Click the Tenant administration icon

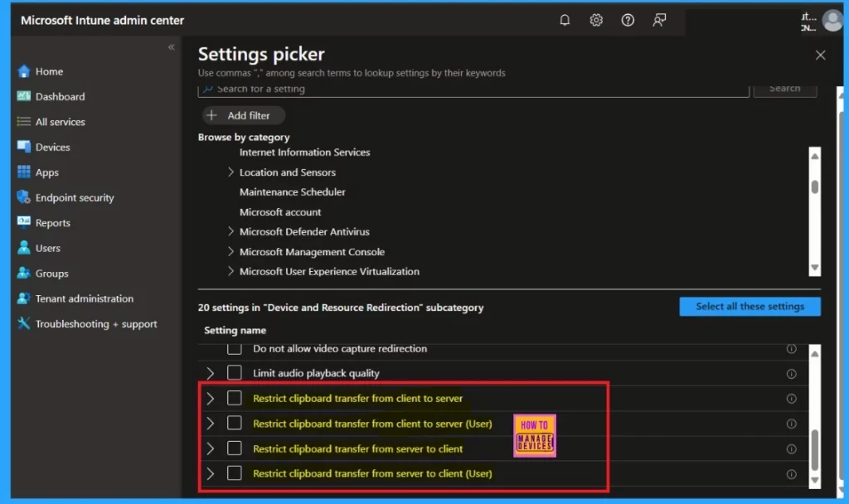24,298
